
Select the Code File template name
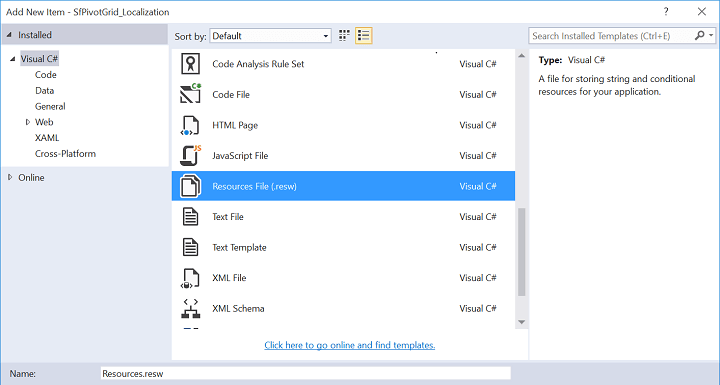click(x=231, y=95)
